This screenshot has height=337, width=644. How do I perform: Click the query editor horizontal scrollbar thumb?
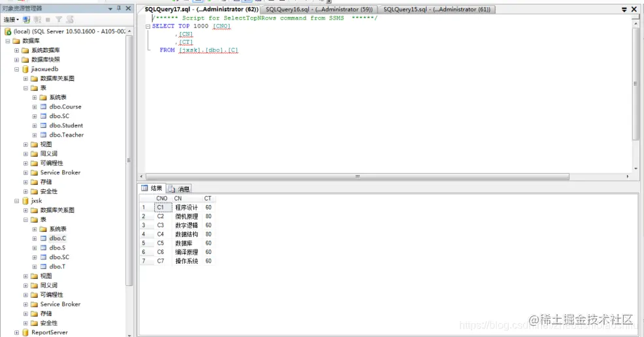pyautogui.click(x=357, y=176)
